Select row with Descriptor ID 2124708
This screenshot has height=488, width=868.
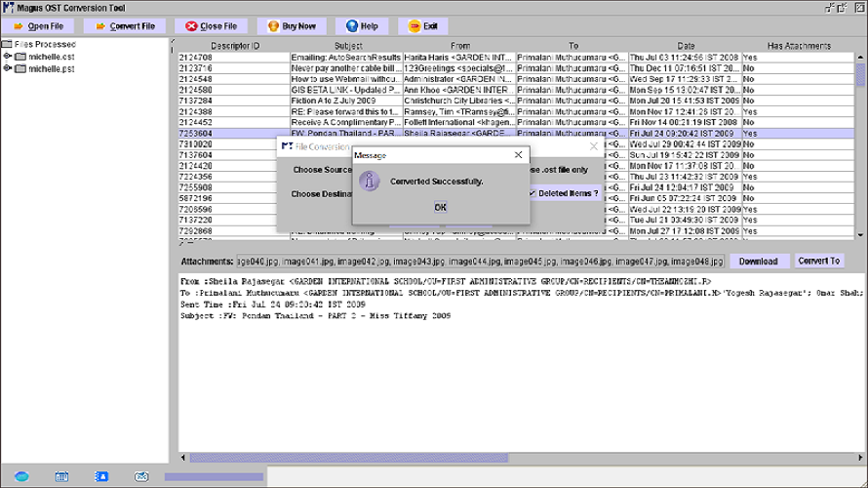[516, 58]
